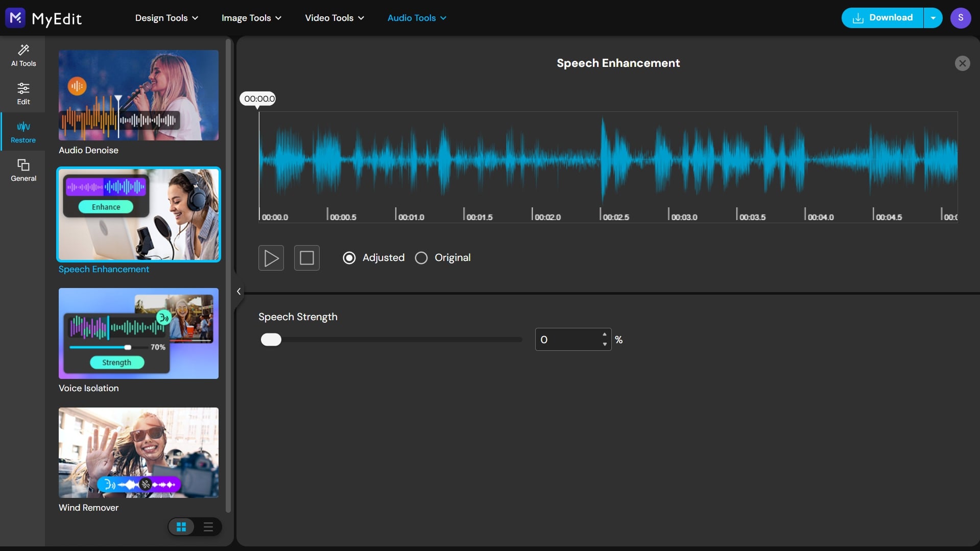Image resolution: width=980 pixels, height=551 pixels.
Task: Select the Adjusted audio preview
Action: (349, 258)
